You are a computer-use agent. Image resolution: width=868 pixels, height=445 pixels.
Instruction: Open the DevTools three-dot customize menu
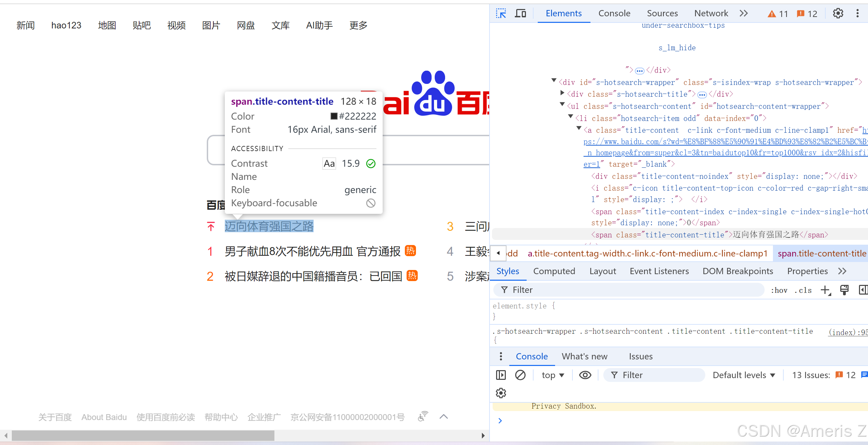(x=857, y=14)
